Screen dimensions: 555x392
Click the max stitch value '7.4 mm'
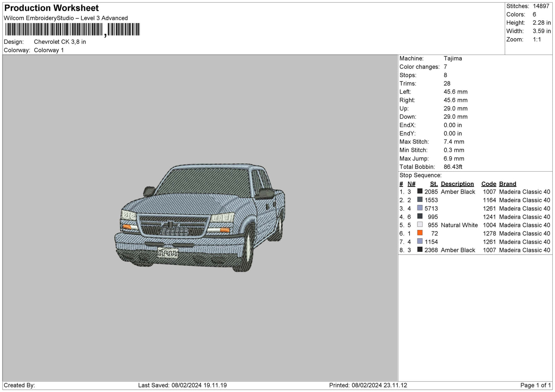454,142
